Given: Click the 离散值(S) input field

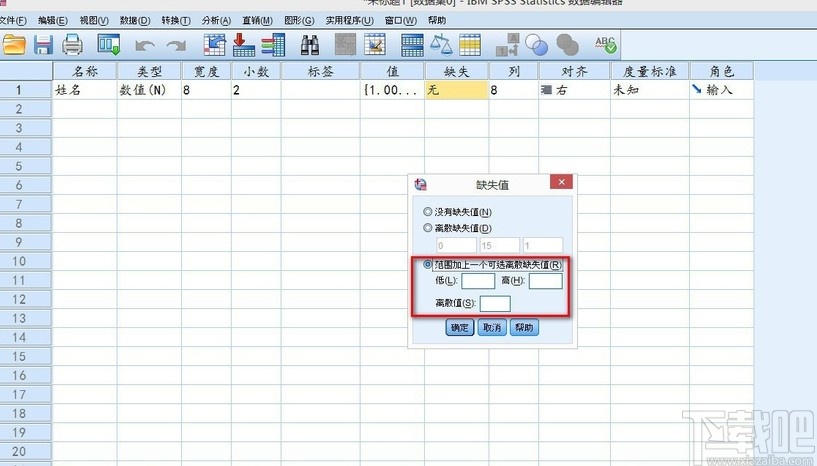Looking at the screenshot, I should pyautogui.click(x=495, y=303).
